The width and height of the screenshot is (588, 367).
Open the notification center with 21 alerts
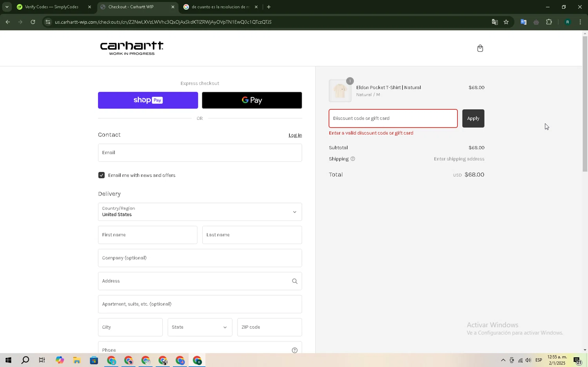[x=577, y=360]
